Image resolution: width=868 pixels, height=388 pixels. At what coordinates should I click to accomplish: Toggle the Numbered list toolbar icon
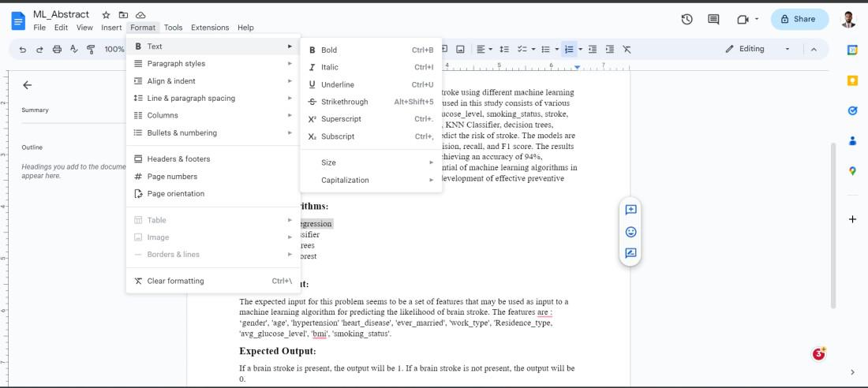[568, 49]
